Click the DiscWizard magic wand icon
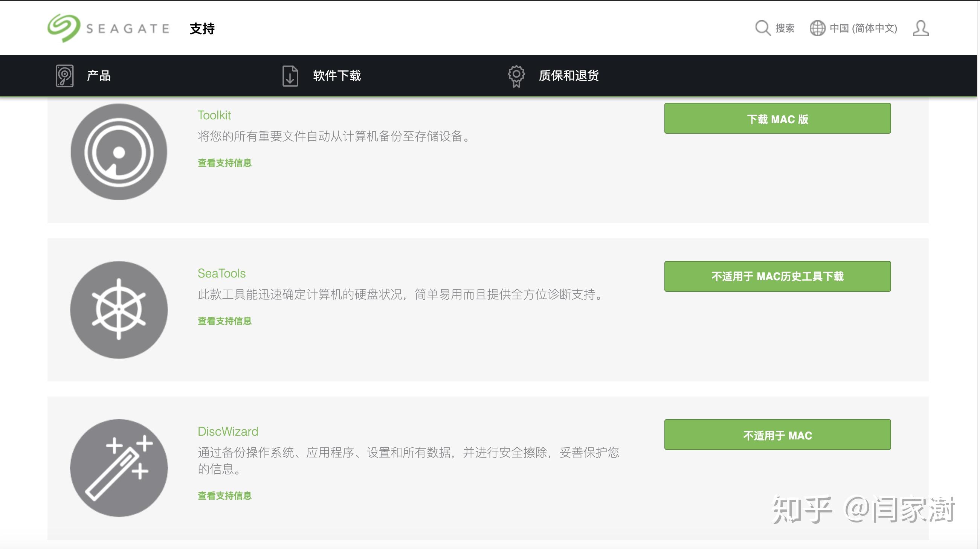This screenshot has height=549, width=980. [x=119, y=468]
